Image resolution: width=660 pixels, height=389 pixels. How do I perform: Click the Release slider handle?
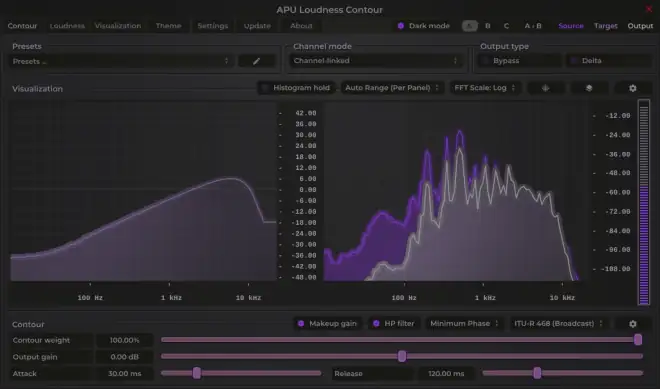(x=537, y=373)
